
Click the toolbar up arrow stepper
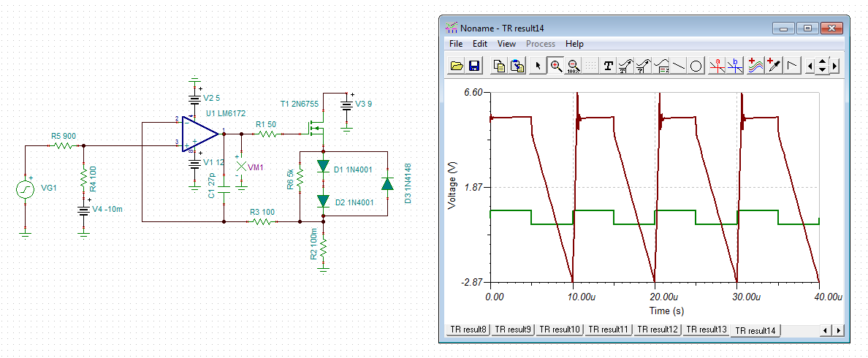(x=822, y=63)
